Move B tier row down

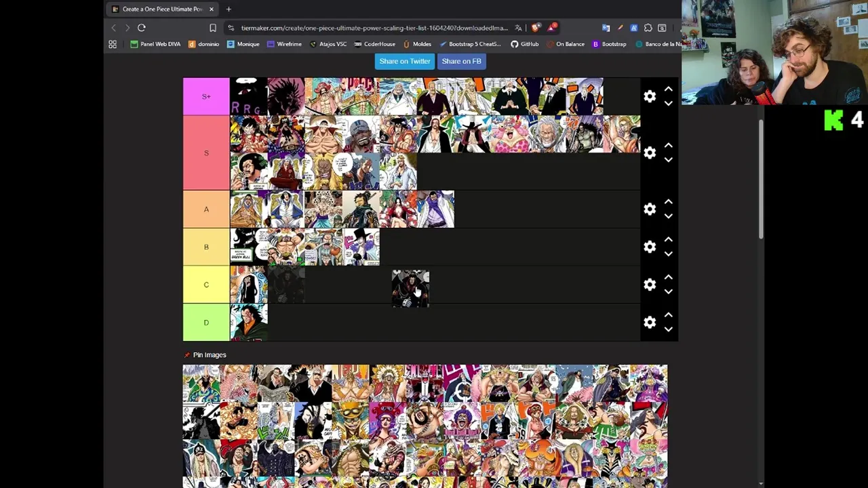click(x=668, y=254)
